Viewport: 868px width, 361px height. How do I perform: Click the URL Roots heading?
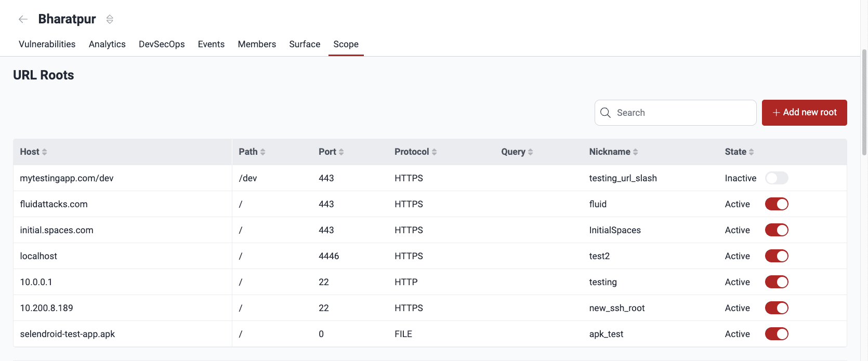pyautogui.click(x=44, y=75)
